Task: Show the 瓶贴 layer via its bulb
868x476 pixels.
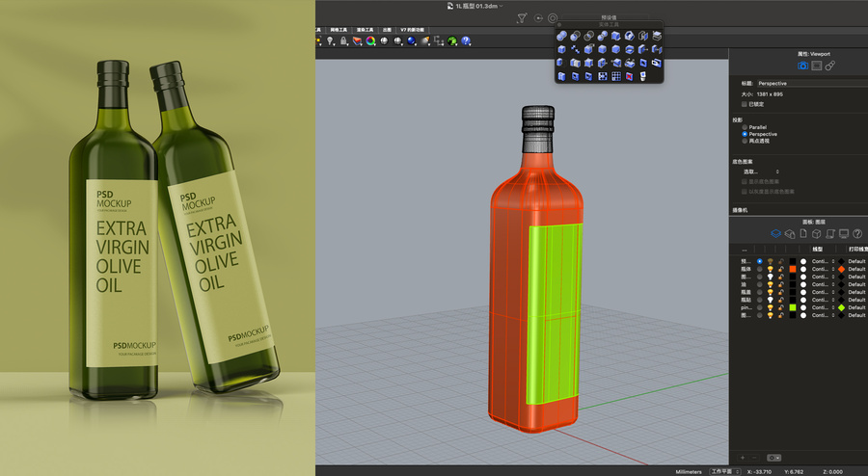Action: click(770, 300)
